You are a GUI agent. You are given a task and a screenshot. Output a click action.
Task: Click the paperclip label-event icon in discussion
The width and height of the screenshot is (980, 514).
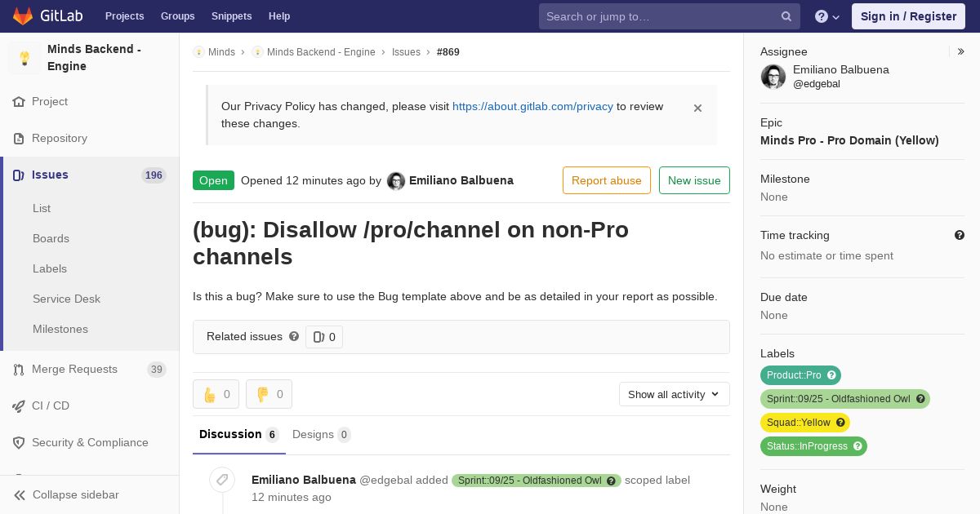tap(221, 480)
